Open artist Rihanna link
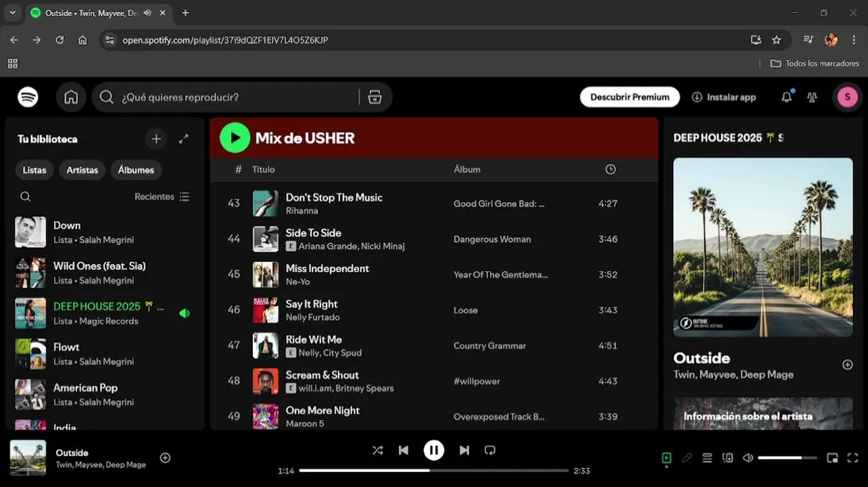This screenshot has width=868, height=487. coord(302,210)
